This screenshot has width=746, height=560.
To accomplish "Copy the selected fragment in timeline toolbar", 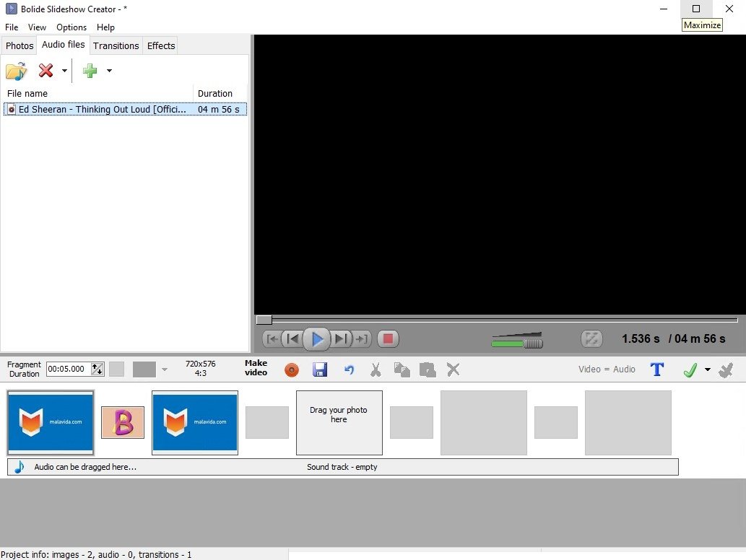I will (x=402, y=369).
